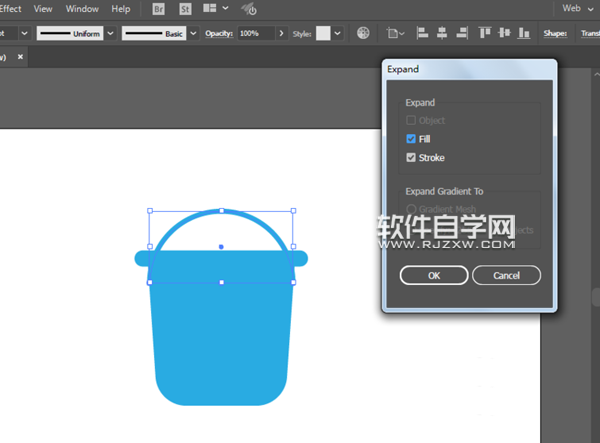Open Adobe Stock via St icon

point(184,9)
